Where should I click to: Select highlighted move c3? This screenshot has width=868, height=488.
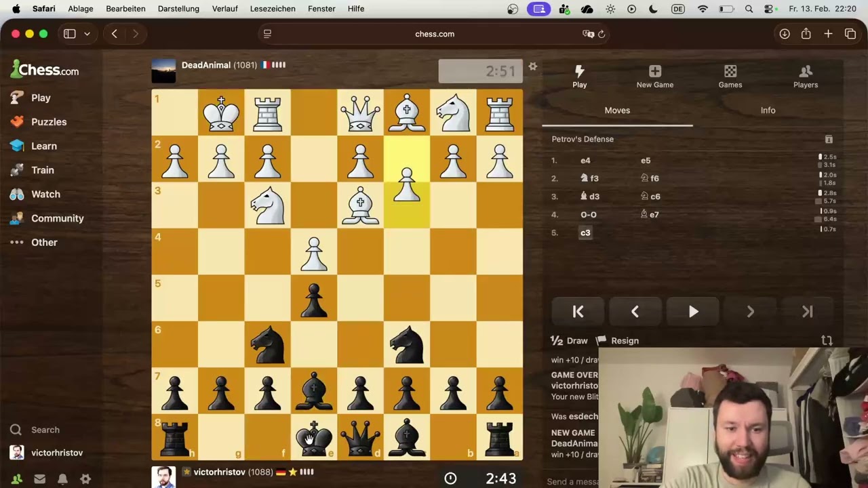[585, 232]
